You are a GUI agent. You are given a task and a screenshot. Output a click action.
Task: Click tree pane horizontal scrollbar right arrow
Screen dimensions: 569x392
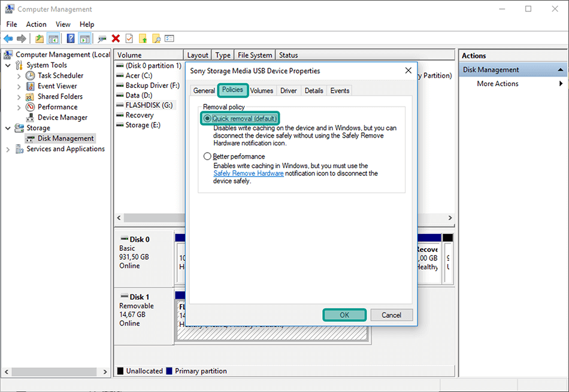(105, 372)
